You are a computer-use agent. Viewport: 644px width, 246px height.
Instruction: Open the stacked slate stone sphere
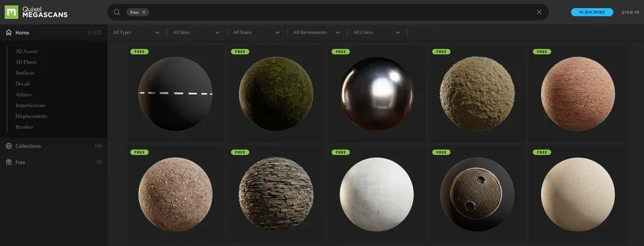[x=276, y=194]
